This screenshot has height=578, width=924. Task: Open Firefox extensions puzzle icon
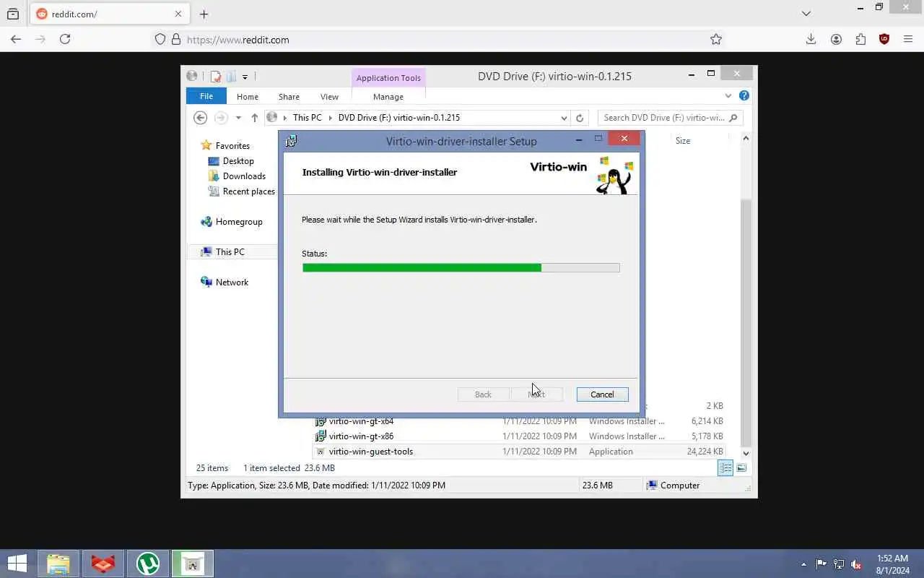tap(860, 40)
